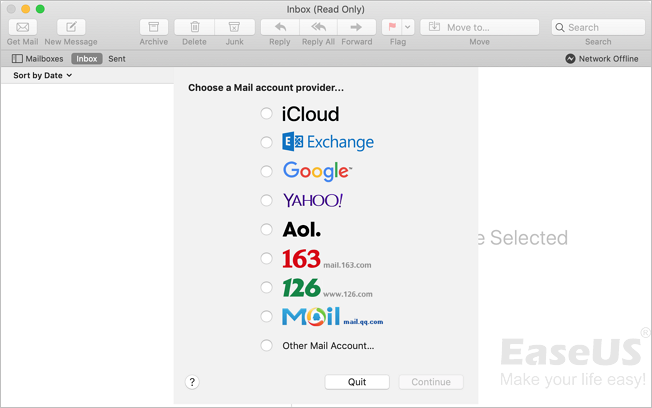Click the Get Mail envelope icon

point(22,27)
